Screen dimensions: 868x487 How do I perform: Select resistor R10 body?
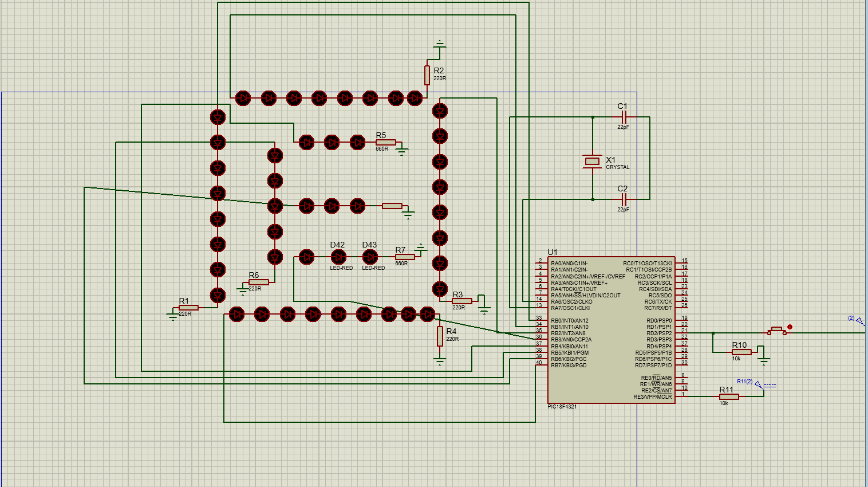pos(741,352)
